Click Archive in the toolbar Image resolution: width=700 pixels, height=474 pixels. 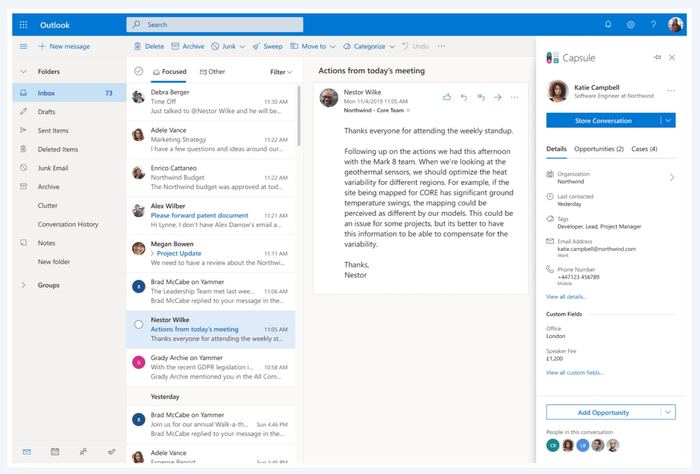(x=188, y=46)
